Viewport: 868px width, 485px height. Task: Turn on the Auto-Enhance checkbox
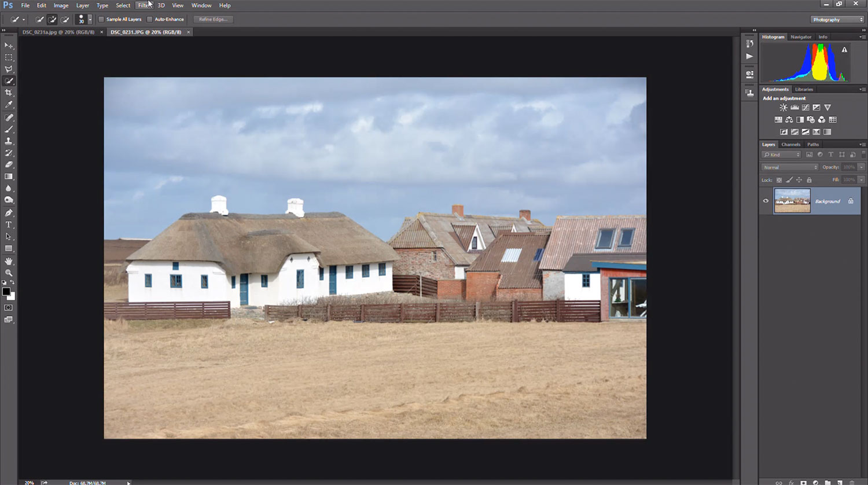point(150,19)
